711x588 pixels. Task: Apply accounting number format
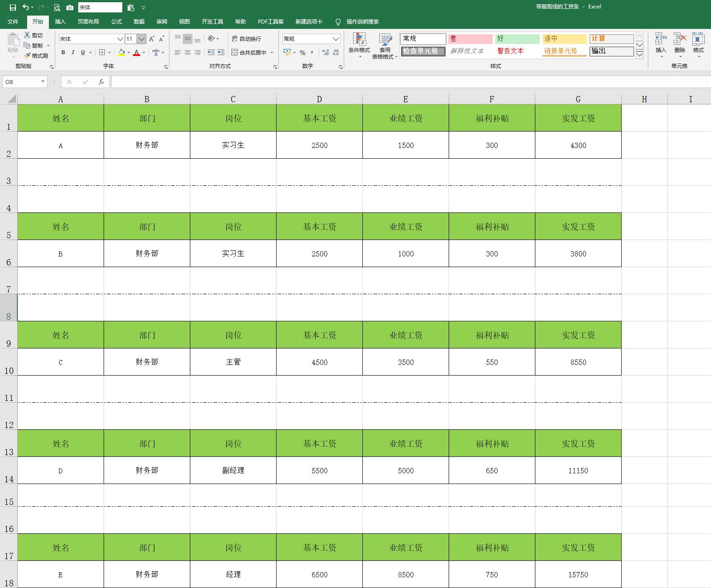287,52
